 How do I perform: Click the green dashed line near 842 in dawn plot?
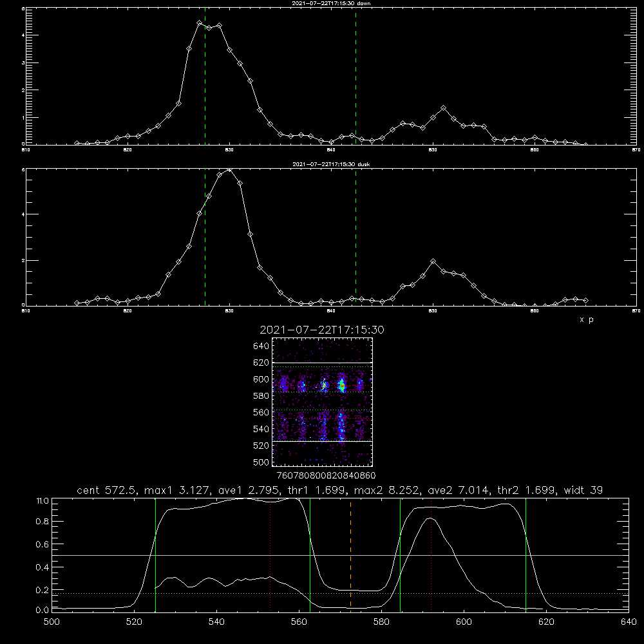point(355,76)
